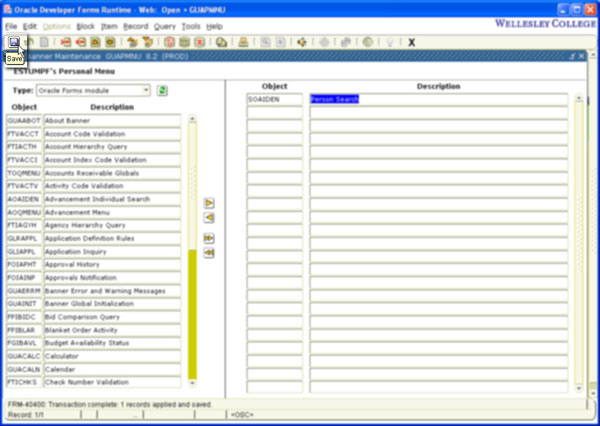Click the yellow scrollbar thumb in object list
The width and height of the screenshot is (600, 426).
coord(192,314)
